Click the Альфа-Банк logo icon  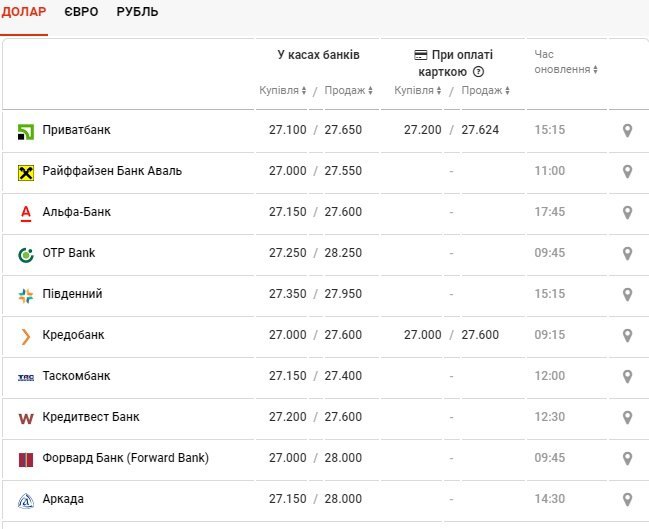(26, 213)
